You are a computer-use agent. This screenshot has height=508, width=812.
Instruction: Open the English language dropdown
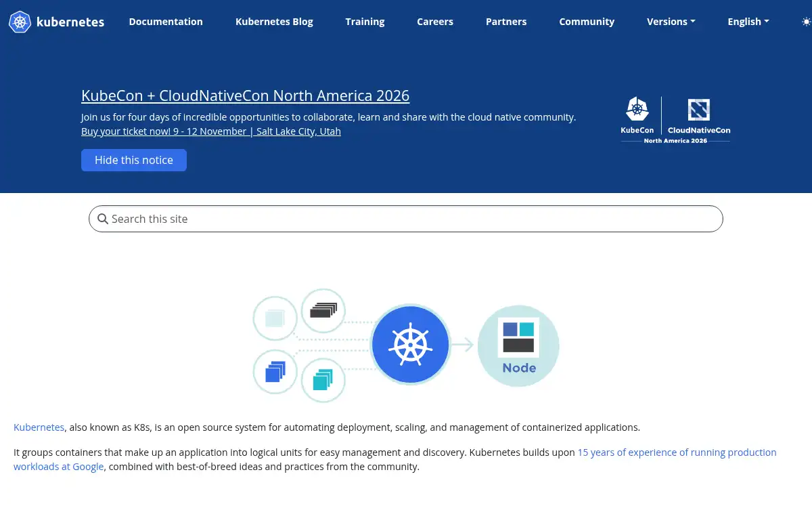point(748,22)
